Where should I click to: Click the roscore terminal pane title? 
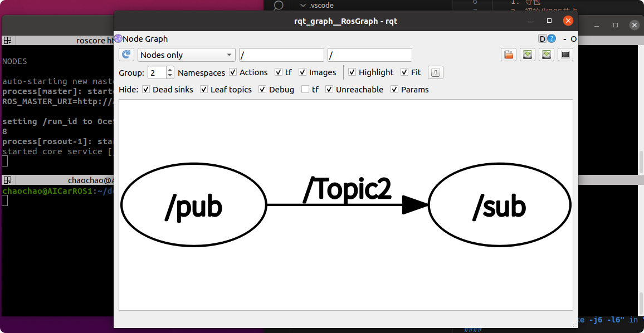[x=95, y=40]
